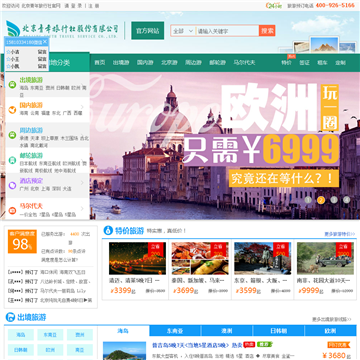Open 北京游 in the navigation bar
The image size is (360, 360).
pos(169,63)
